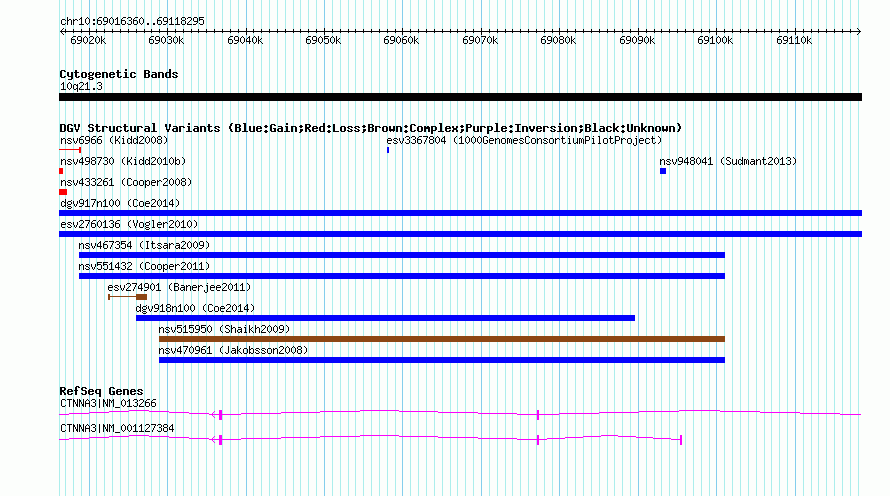
Task: Select the CTNNA3 NM_001127384 transcript line
Action: coord(370,439)
